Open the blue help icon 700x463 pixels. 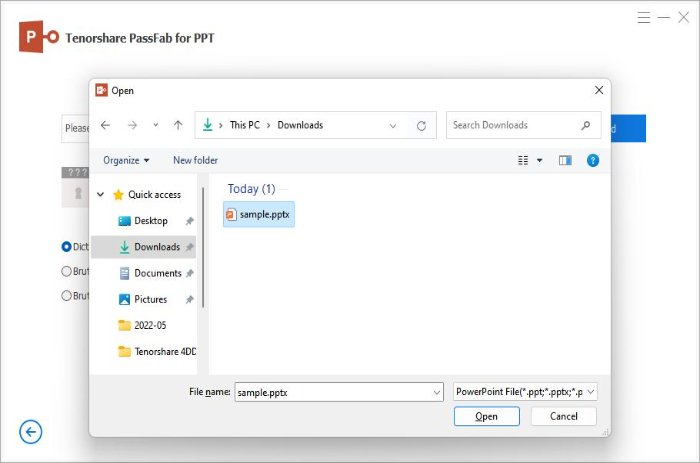click(593, 160)
